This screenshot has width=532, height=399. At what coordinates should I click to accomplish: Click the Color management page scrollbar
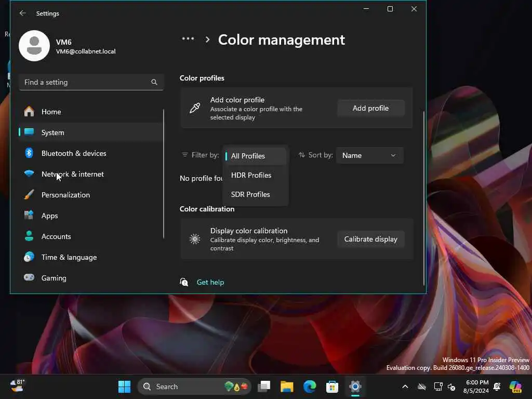point(424,198)
